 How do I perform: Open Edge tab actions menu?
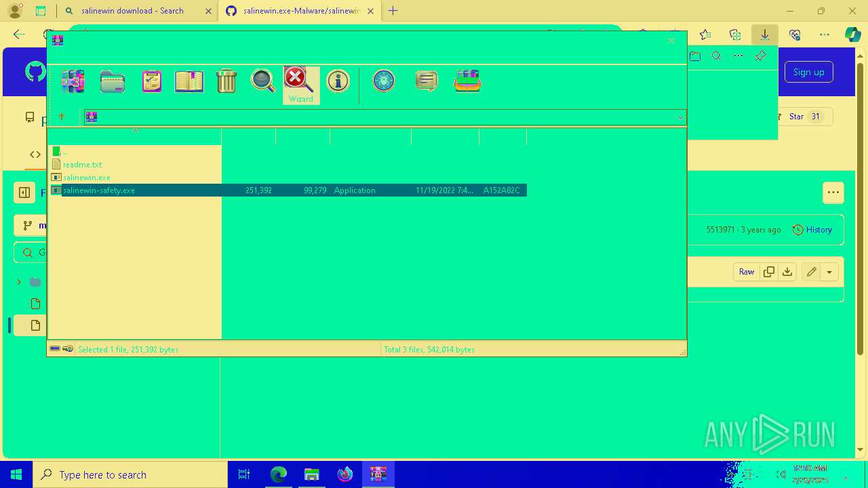tap(41, 11)
